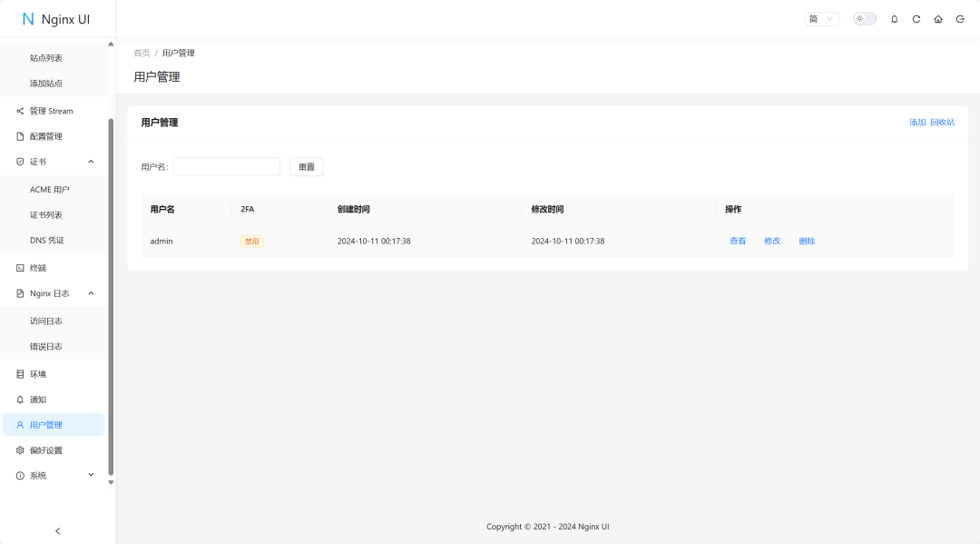This screenshot has width=980, height=544.
Task: Click the sidebar scroll up arrow
Action: [x=111, y=44]
